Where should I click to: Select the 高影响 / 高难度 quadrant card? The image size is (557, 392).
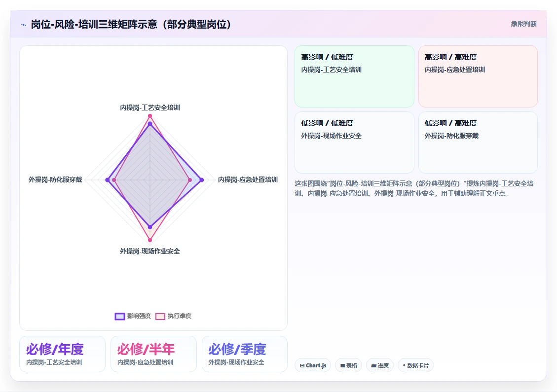[x=478, y=76]
